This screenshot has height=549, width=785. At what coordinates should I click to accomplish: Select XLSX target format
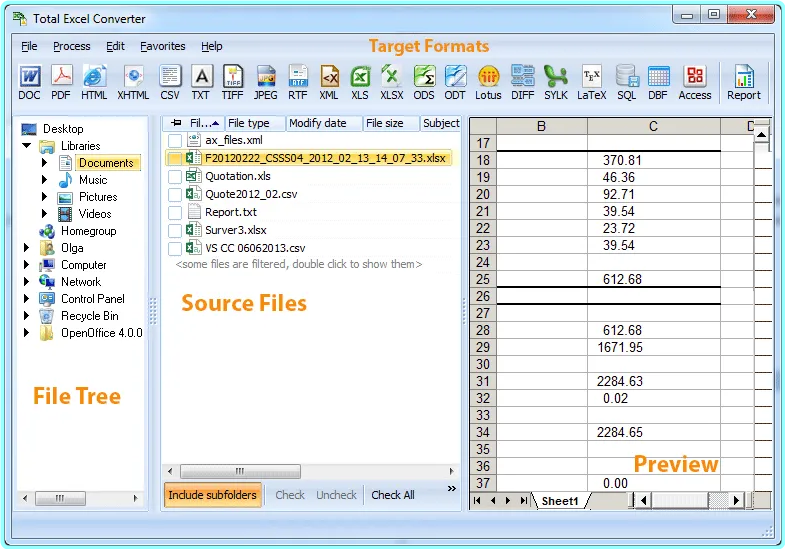[x=391, y=83]
